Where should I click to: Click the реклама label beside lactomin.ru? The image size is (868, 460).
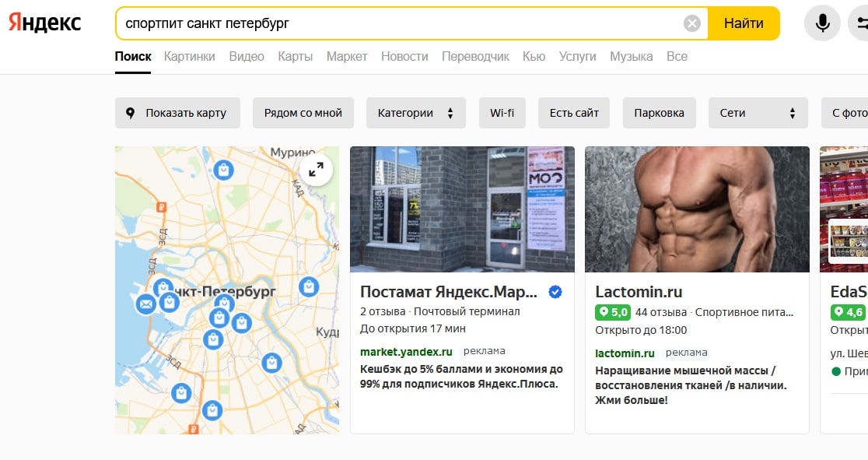pos(687,353)
